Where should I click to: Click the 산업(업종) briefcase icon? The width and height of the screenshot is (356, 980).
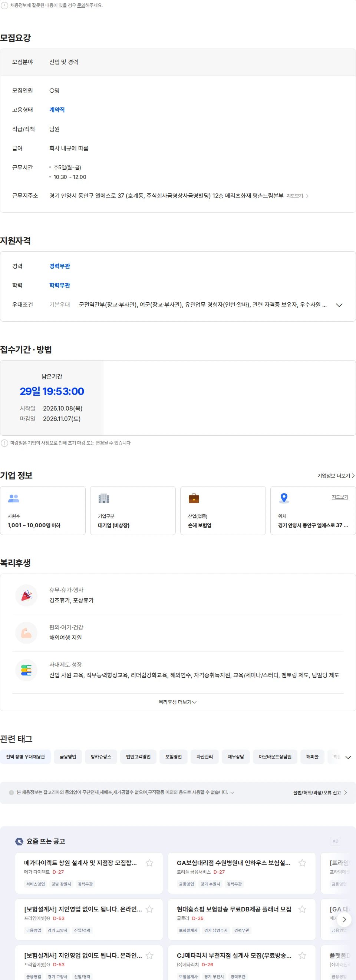[x=194, y=498]
